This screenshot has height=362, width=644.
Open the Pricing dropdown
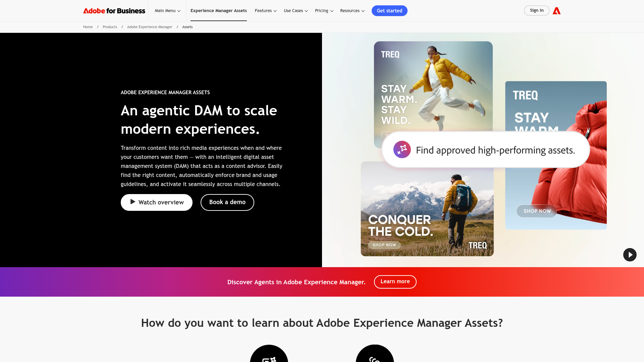[x=324, y=11]
